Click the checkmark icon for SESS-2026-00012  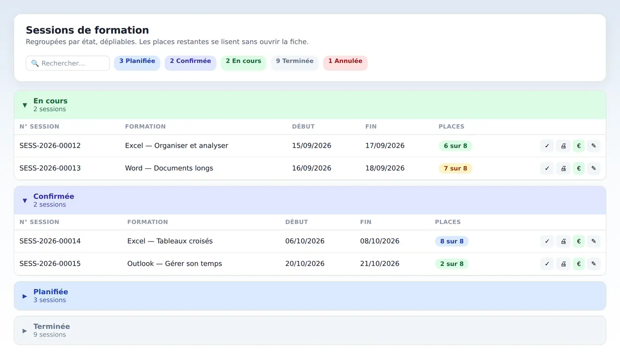[x=547, y=146]
